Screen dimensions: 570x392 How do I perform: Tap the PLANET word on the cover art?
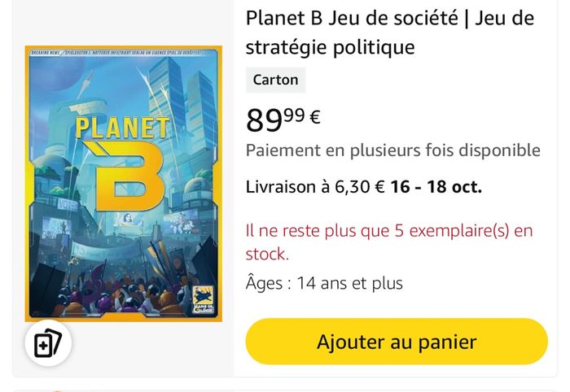tap(121, 128)
